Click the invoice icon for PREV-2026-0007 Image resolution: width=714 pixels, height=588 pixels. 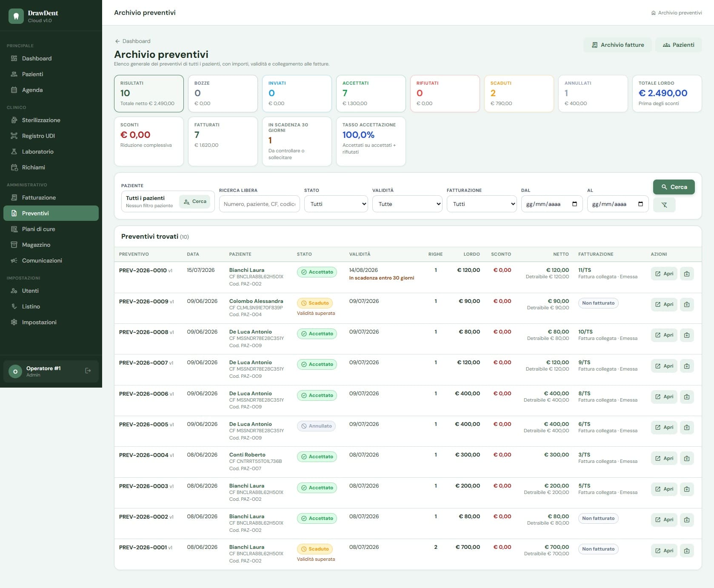pyautogui.click(x=687, y=366)
